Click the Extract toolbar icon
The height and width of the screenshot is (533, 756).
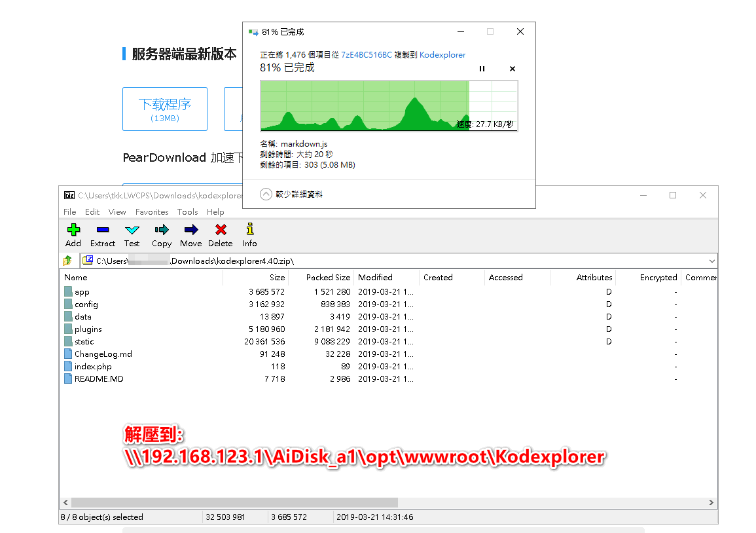[103, 230]
